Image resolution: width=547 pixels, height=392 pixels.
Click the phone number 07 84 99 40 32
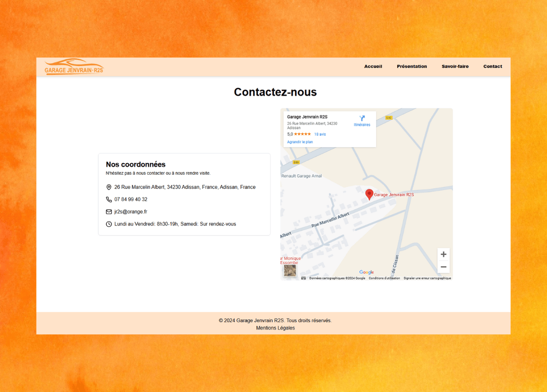click(x=131, y=199)
